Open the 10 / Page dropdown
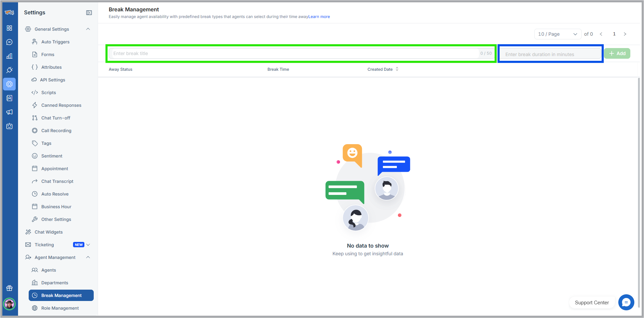The width and height of the screenshot is (644, 318). click(x=557, y=34)
